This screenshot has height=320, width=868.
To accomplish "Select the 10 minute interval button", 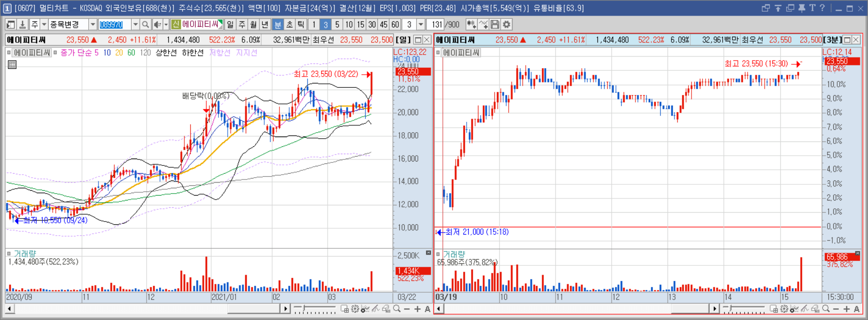I will coord(349,24).
